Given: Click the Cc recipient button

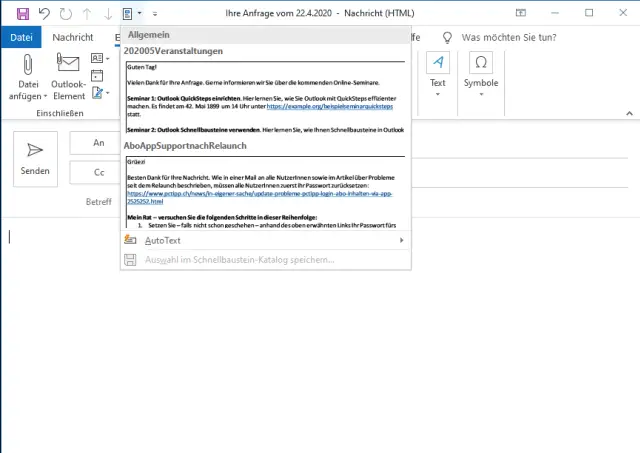Looking at the screenshot, I should pyautogui.click(x=98, y=172).
